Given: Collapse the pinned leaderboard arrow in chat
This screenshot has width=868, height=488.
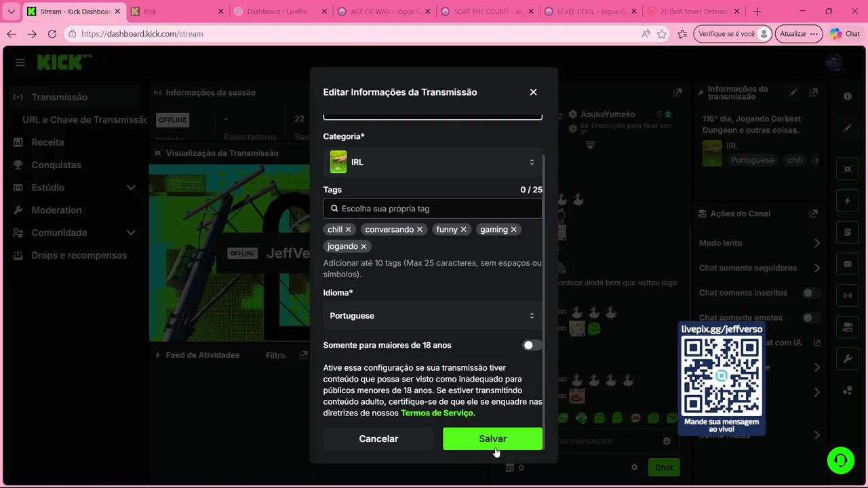Looking at the screenshot, I should (591, 145).
